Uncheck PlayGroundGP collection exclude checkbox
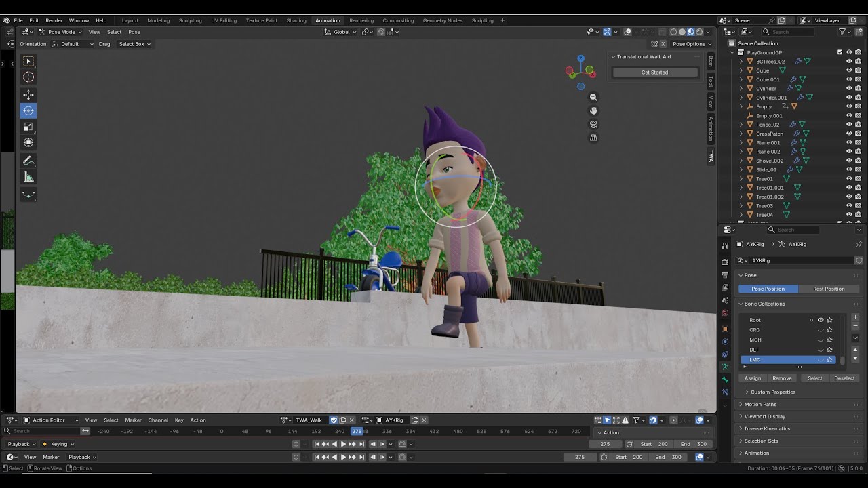The width and height of the screenshot is (868, 488). click(840, 52)
